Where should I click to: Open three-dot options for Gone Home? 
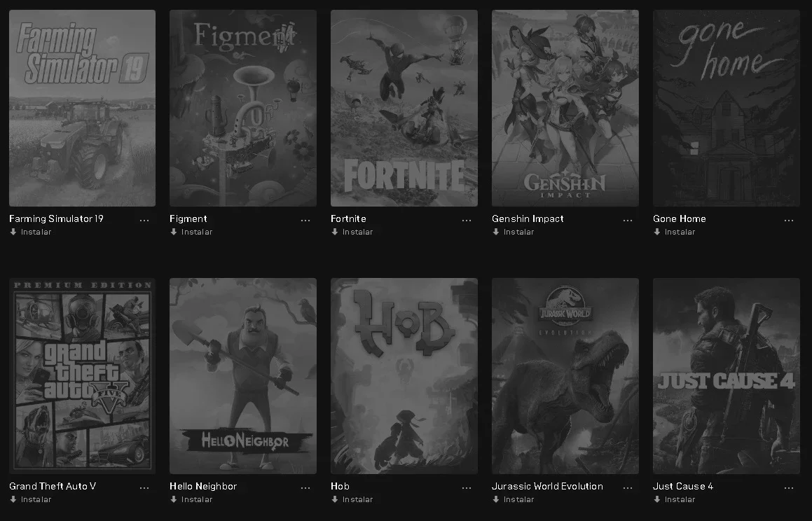(789, 221)
